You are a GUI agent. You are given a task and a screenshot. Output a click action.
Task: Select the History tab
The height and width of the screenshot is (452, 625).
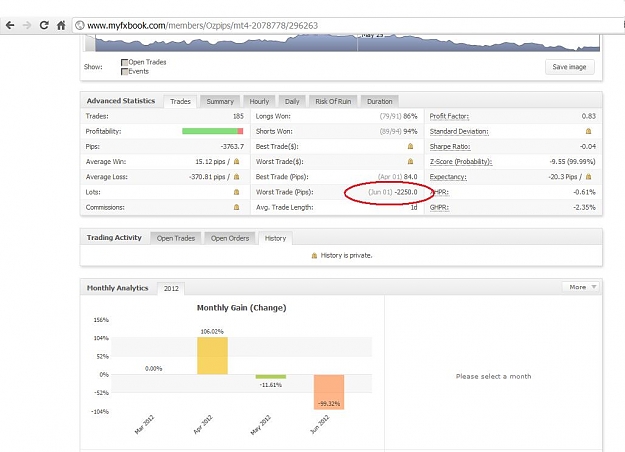[275, 238]
